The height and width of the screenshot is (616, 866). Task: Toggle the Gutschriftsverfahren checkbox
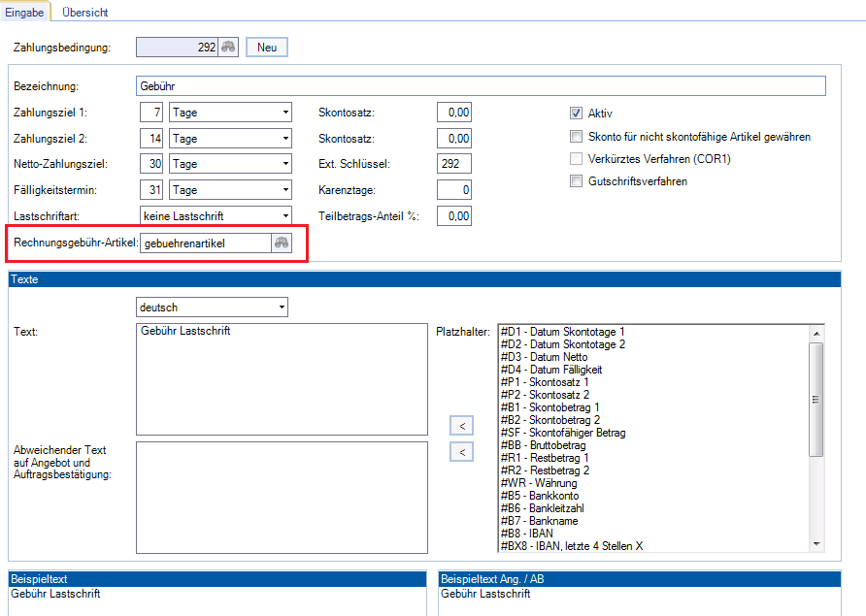pos(576,181)
